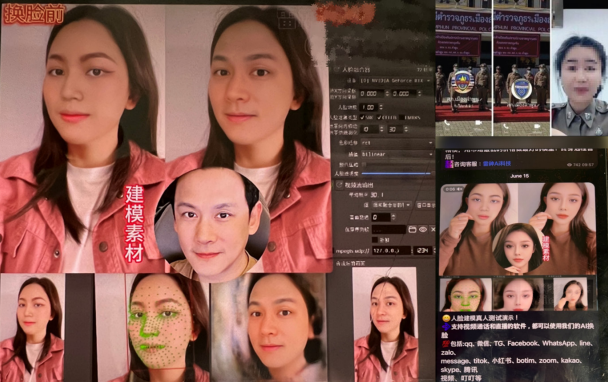Screen dimensions: 608x382
Task: Tap video call icon on second phone screen
Action: coord(537,126)
